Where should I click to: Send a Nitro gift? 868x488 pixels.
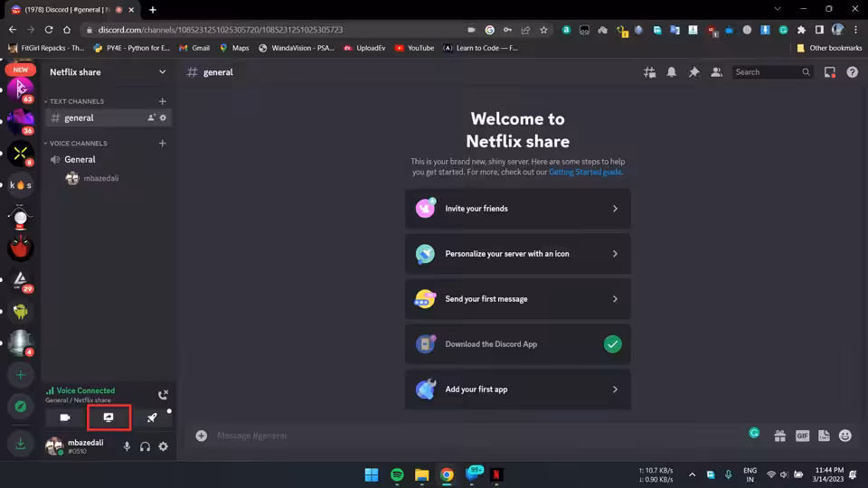[779, 436]
